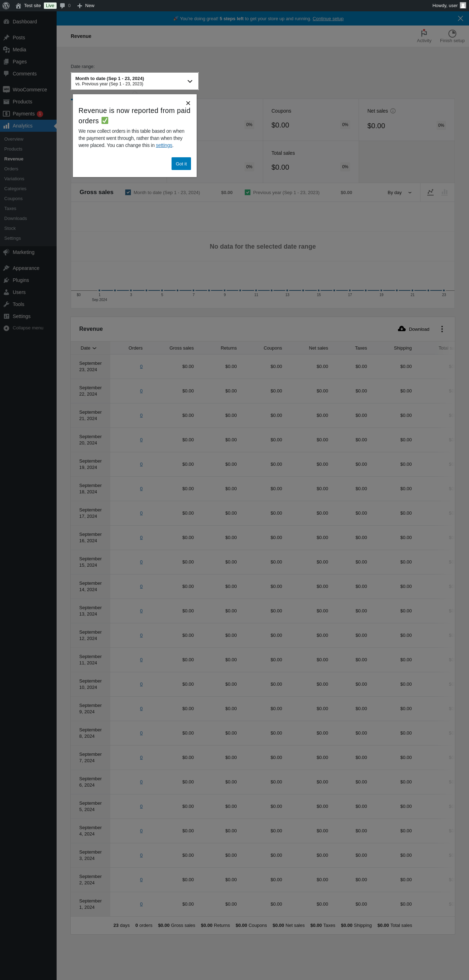This screenshot has height=980, width=469.
Task: Switch to bar chart view icon
Action: (x=444, y=193)
